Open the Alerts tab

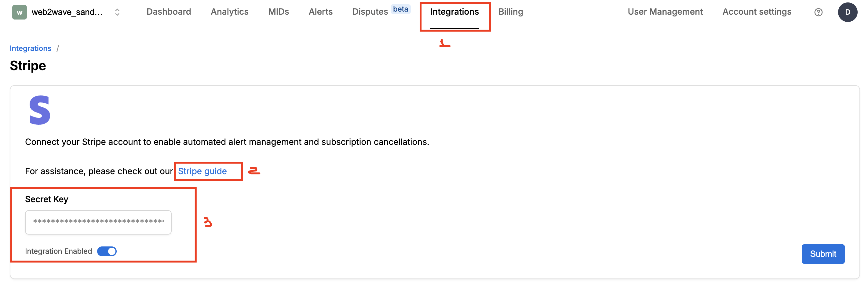(320, 12)
